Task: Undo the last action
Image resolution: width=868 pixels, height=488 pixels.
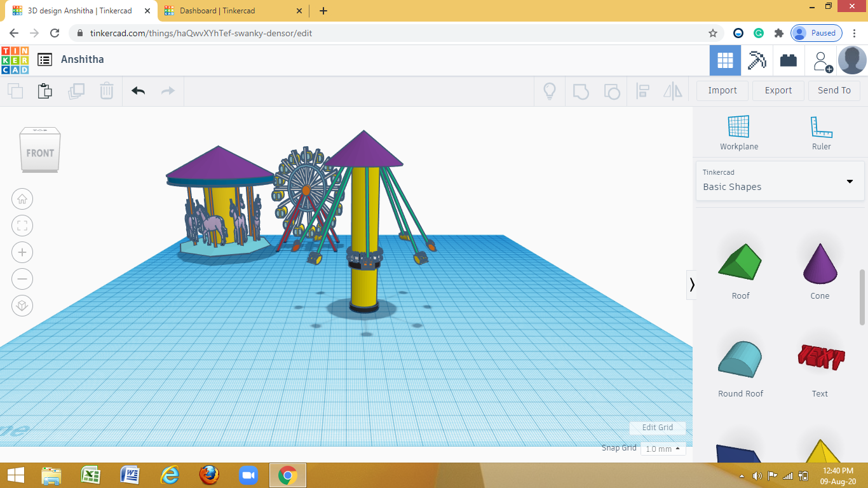Action: (139, 91)
